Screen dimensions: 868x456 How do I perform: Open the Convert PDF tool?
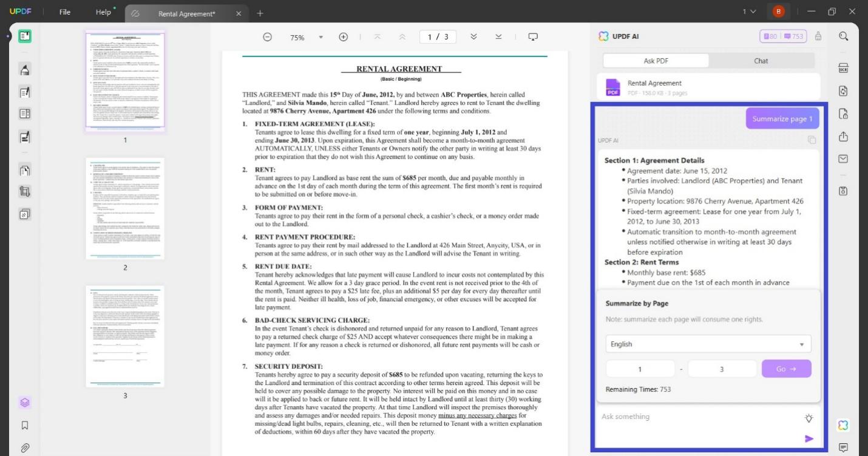point(843,90)
